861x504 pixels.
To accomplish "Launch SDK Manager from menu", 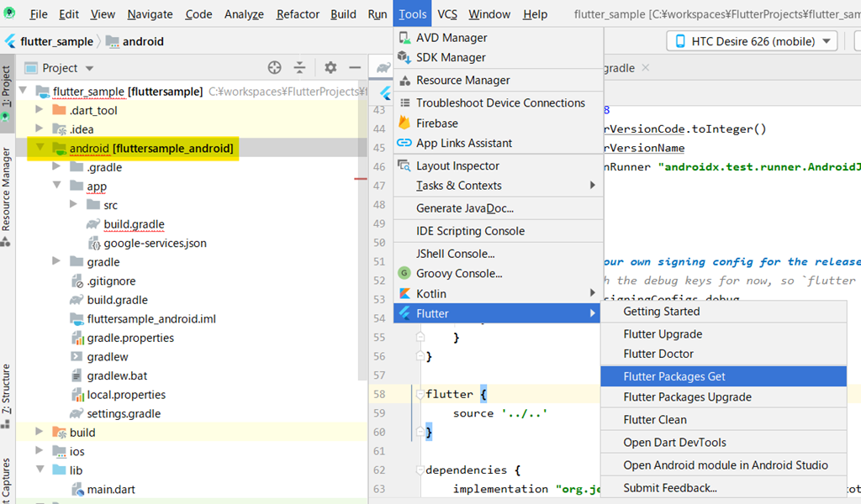I will [451, 58].
